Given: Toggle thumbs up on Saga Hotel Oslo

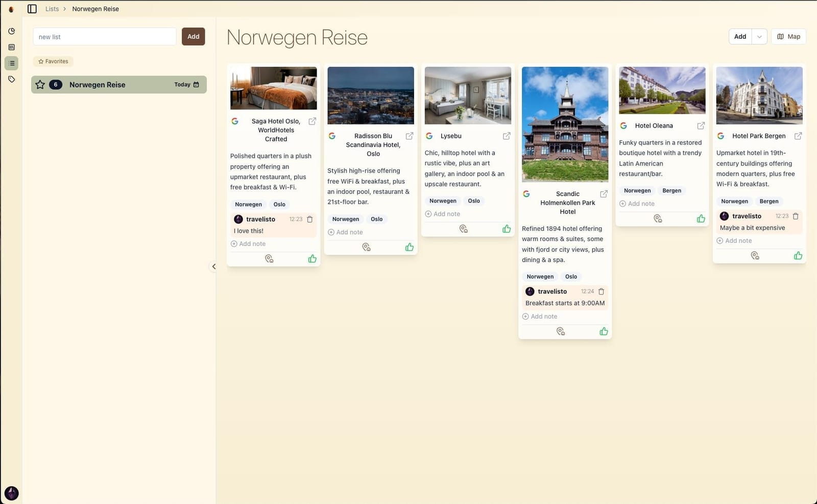Looking at the screenshot, I should [x=313, y=259].
